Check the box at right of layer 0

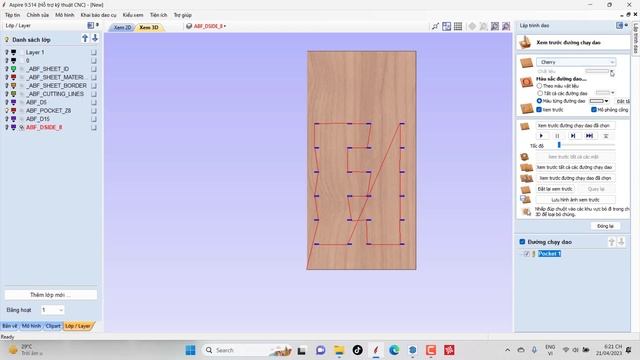coord(94,60)
